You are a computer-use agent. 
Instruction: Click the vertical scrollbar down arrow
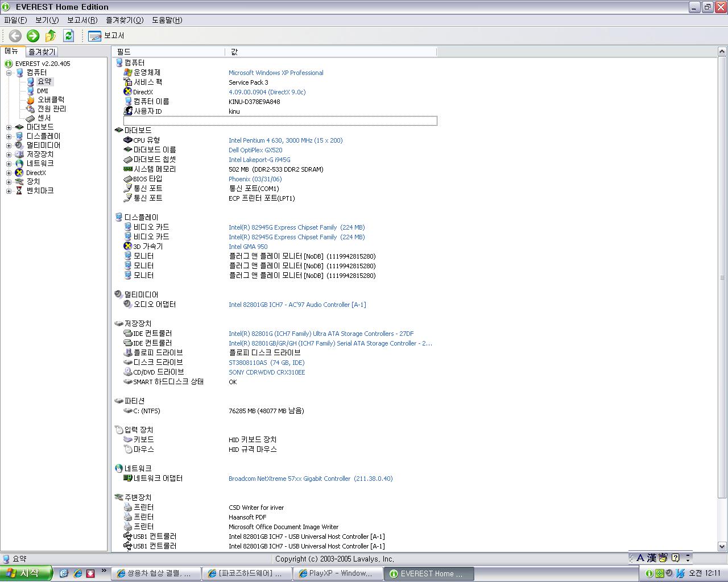click(722, 547)
